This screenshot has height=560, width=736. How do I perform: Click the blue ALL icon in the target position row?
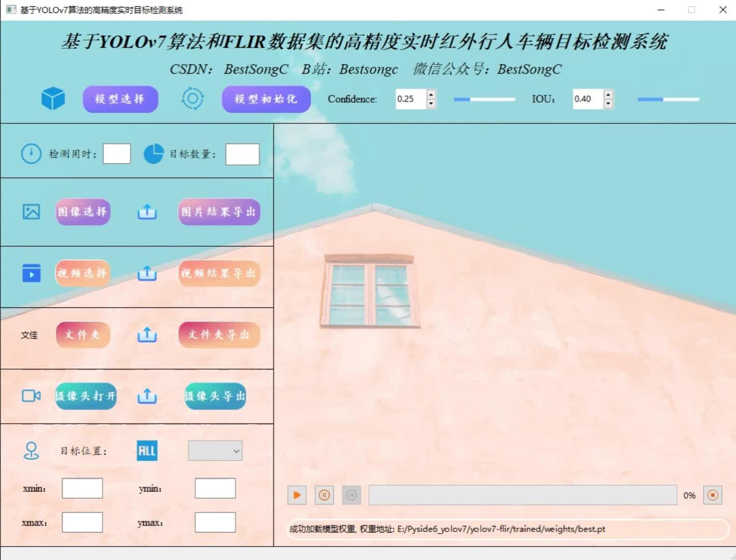147,451
